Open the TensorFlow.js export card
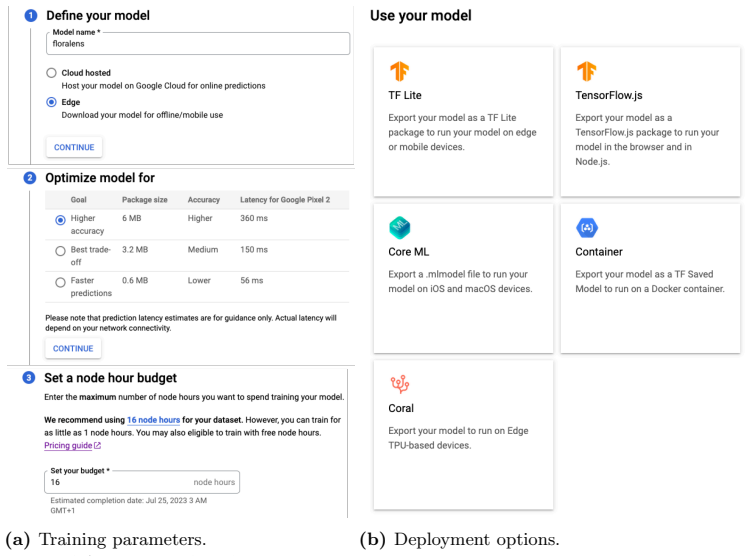The width and height of the screenshot is (748, 556). [x=650, y=122]
